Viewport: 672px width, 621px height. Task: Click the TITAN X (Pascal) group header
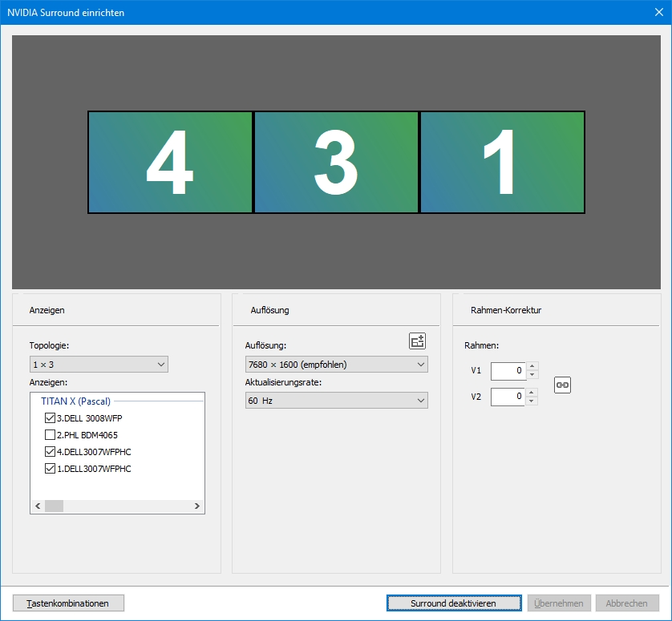click(x=76, y=401)
